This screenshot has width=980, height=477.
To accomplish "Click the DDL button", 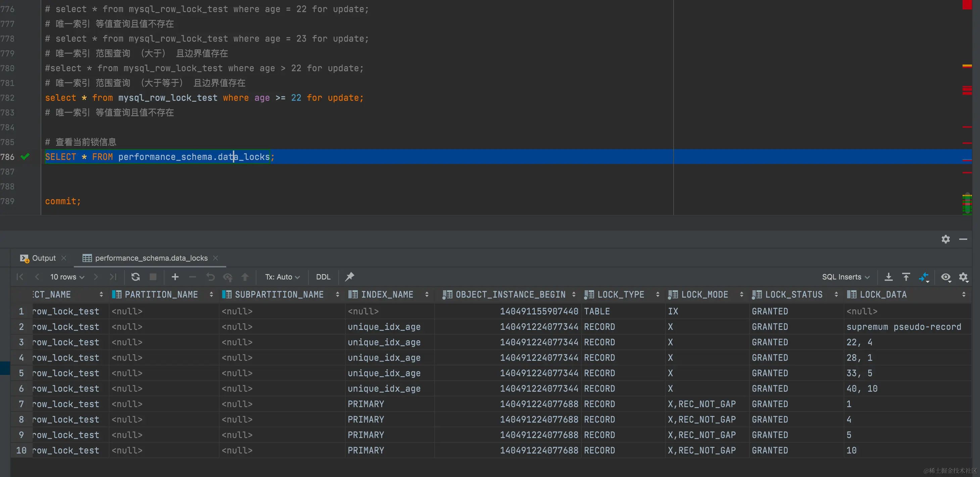I will click(323, 277).
